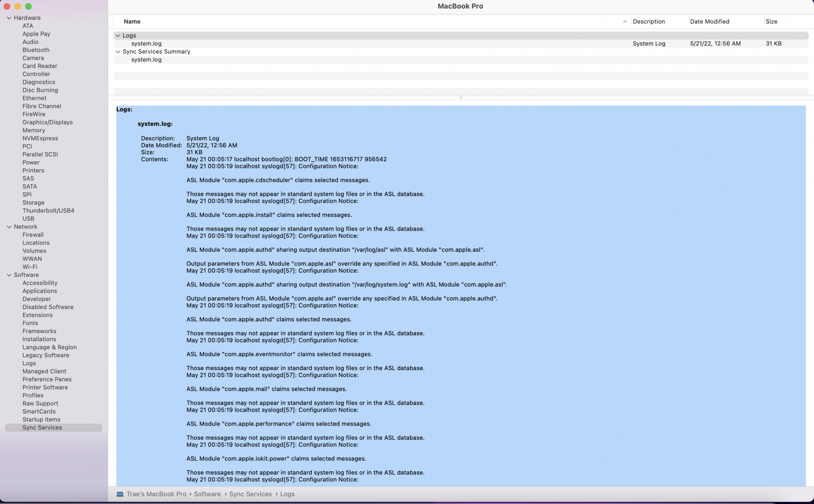Select Wi-Fi under Network
814x504 pixels.
coord(30,267)
